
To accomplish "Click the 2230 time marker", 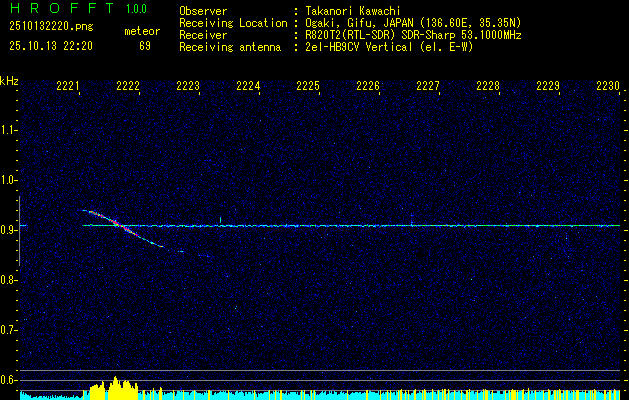I will click(x=608, y=87).
